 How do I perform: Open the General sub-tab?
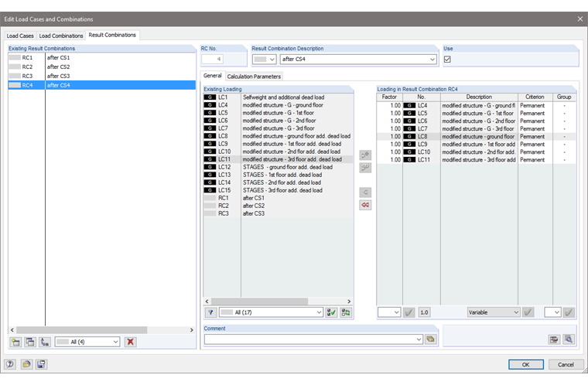tap(213, 76)
